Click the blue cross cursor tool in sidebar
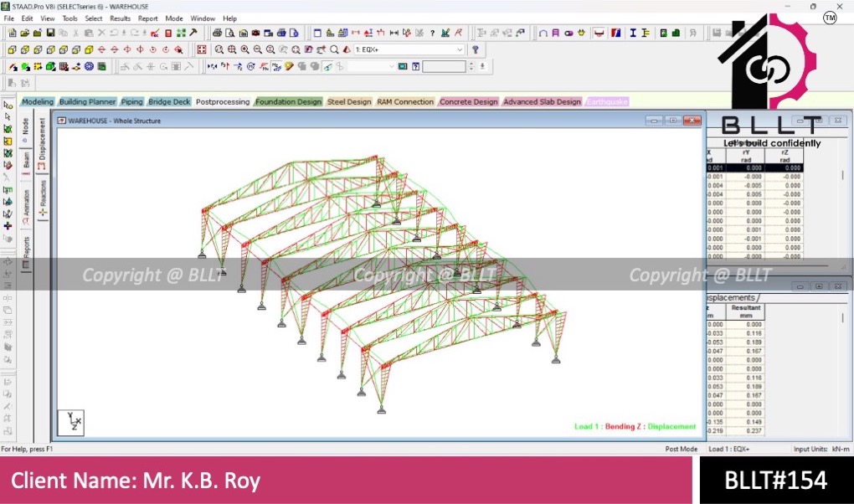 pos(8,225)
